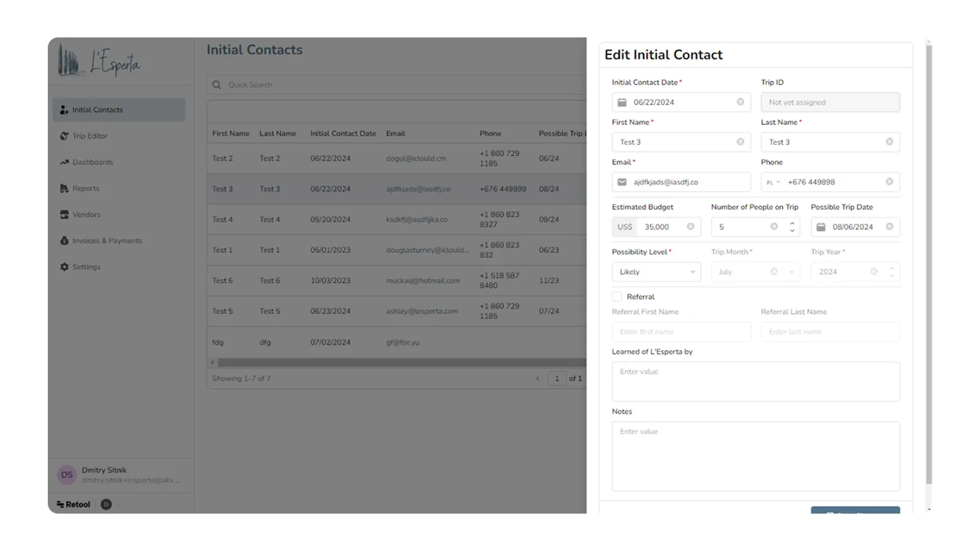Open Settings in sidebar

(119, 267)
